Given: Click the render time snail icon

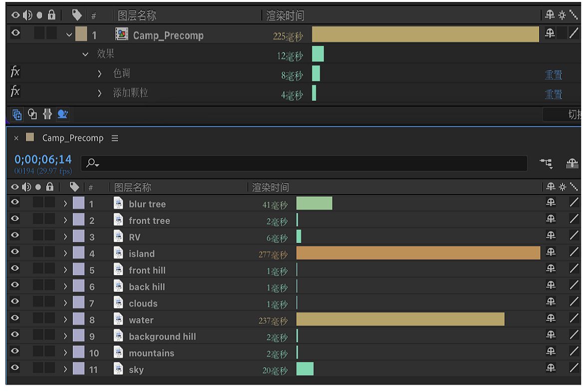Looking at the screenshot, I should 62,115.
